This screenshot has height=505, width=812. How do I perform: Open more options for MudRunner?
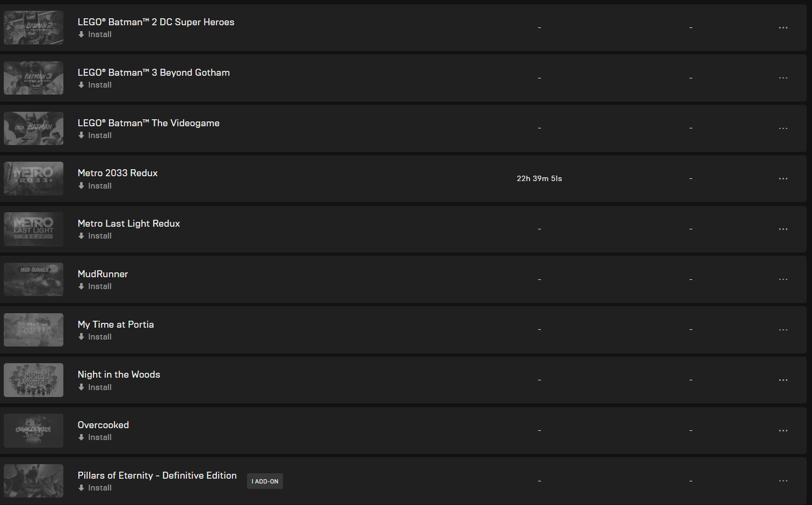click(783, 279)
